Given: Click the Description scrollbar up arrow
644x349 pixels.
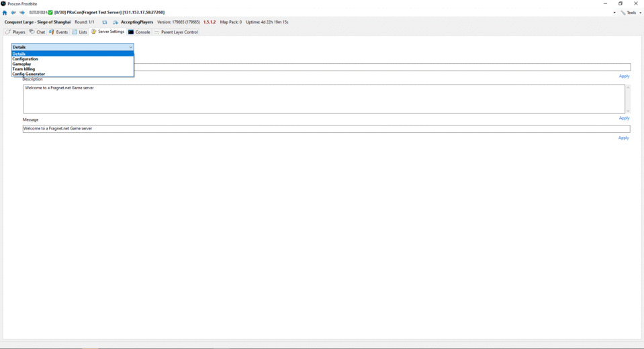Looking at the screenshot, I should click(x=628, y=87).
